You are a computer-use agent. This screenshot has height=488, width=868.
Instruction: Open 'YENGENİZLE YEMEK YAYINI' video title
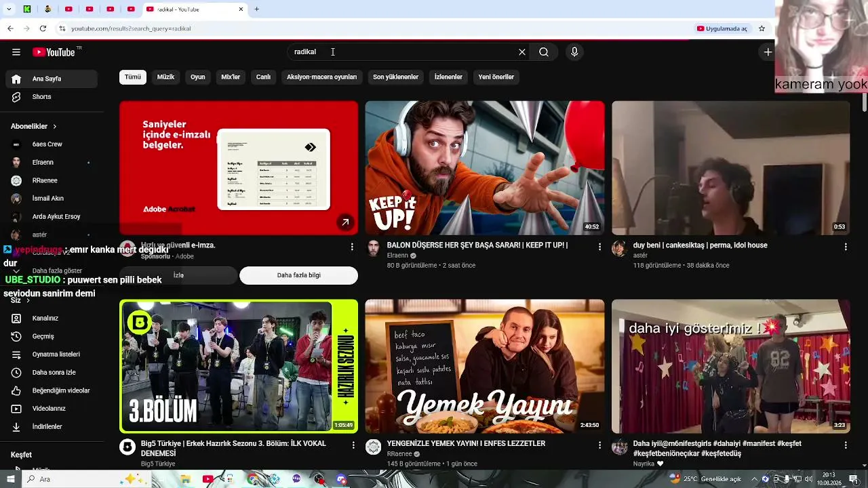pyautogui.click(x=467, y=443)
